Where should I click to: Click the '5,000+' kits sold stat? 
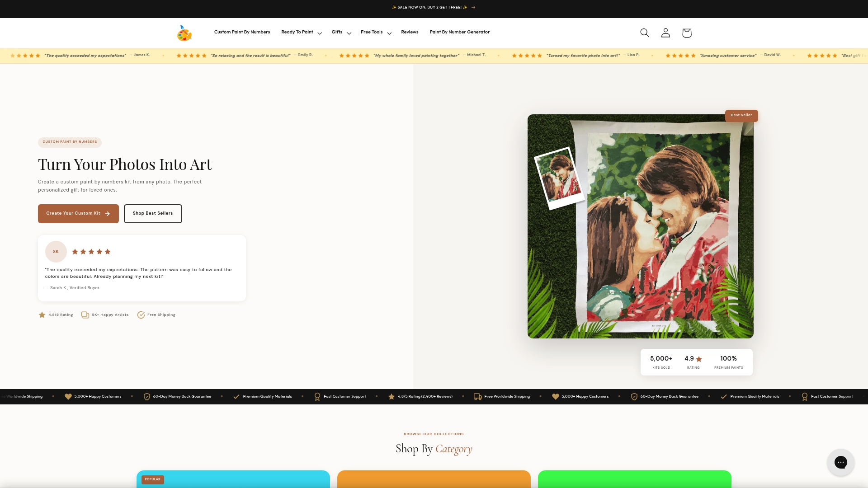click(x=661, y=359)
